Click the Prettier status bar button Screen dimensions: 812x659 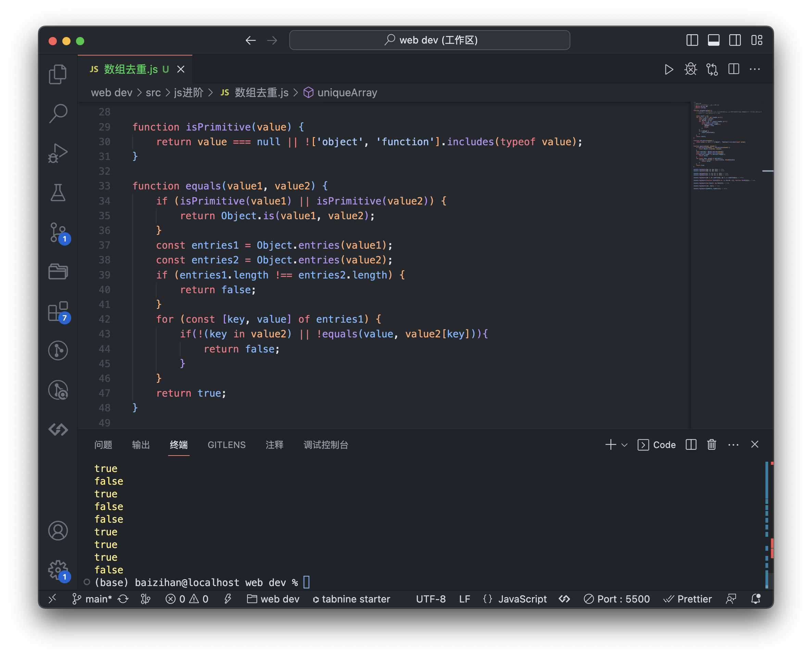[687, 599]
